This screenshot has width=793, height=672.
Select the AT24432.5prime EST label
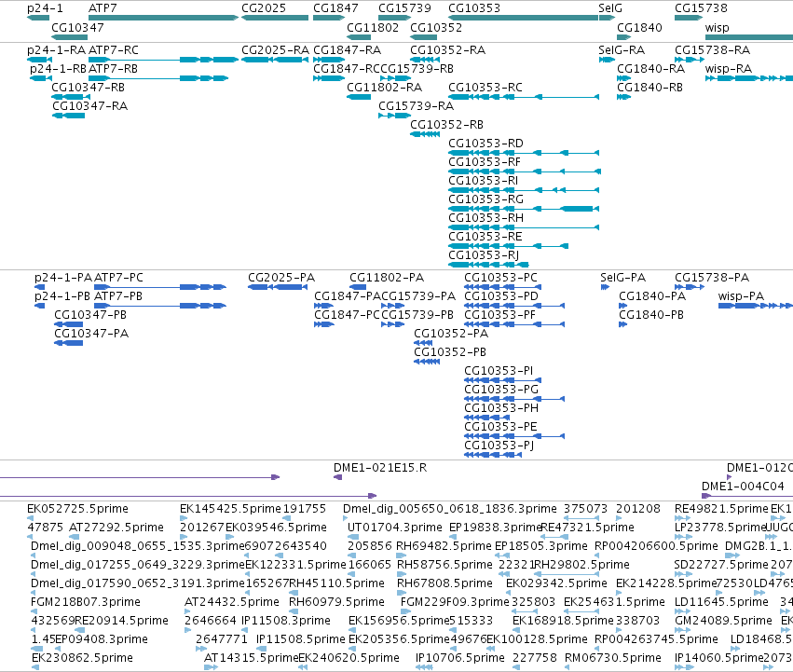click(x=232, y=602)
